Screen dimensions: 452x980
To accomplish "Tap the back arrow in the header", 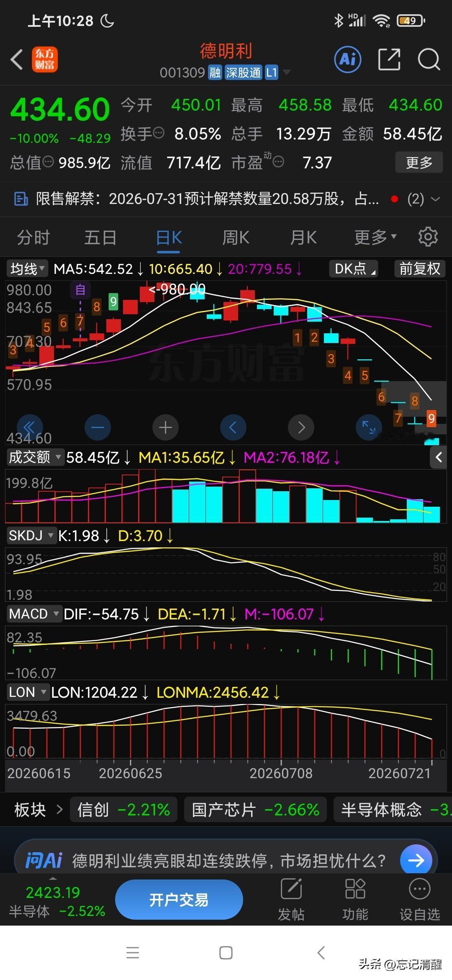I will (x=17, y=59).
